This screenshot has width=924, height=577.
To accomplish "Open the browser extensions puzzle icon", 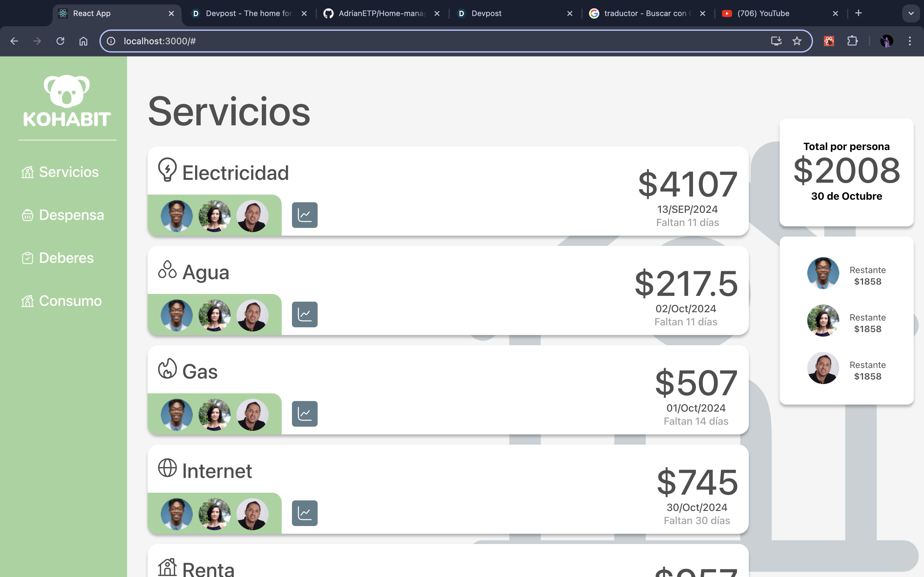I will pos(852,41).
